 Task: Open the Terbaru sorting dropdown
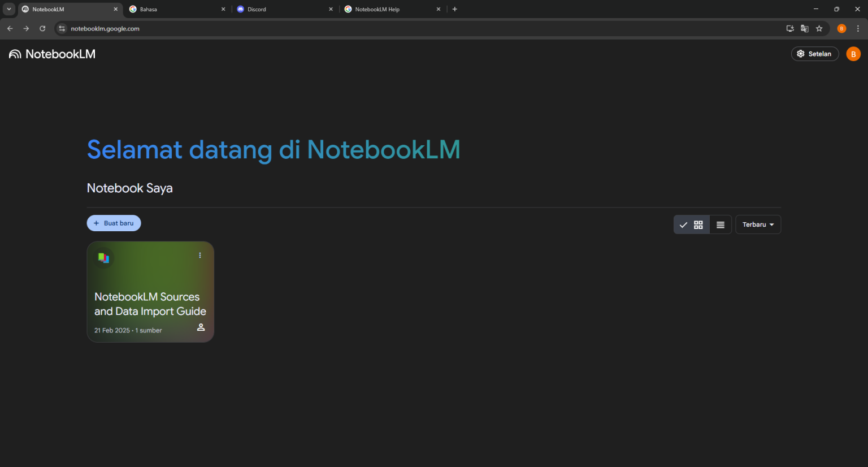[758, 224]
